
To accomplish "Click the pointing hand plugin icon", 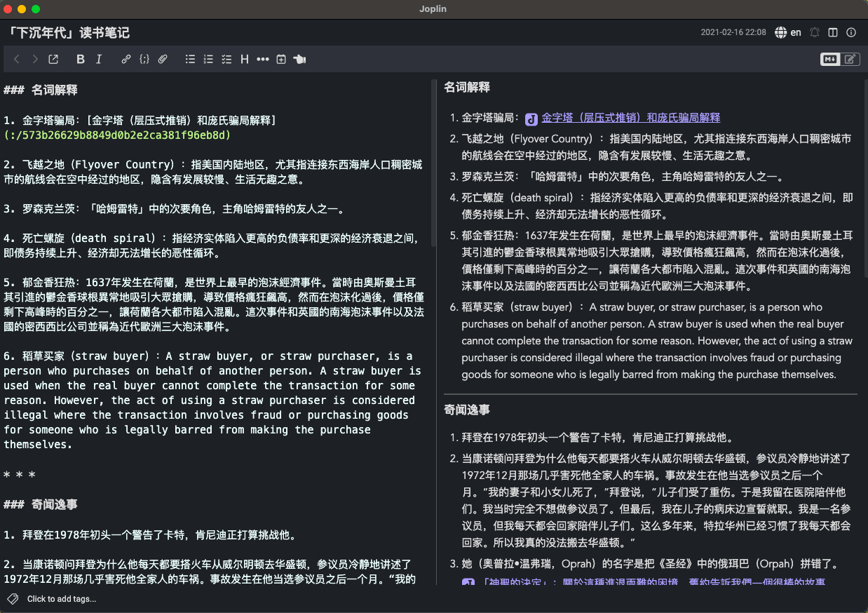I will click(299, 60).
